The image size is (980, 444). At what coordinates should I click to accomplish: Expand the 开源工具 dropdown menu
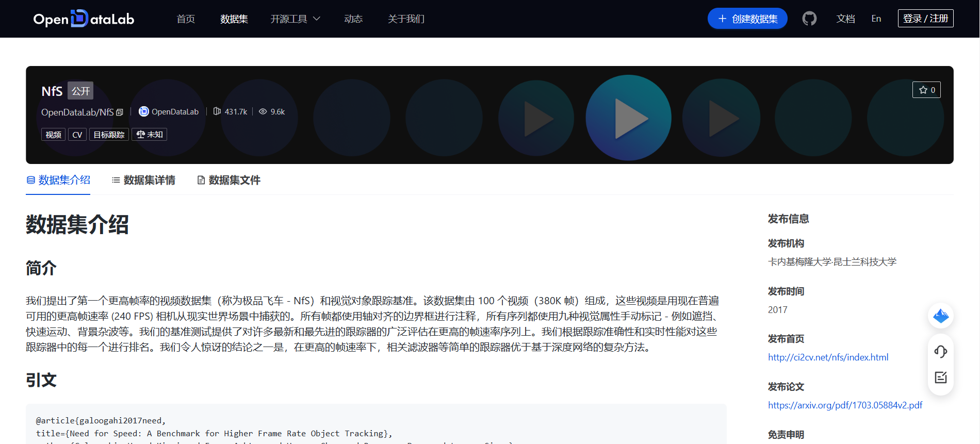point(296,19)
